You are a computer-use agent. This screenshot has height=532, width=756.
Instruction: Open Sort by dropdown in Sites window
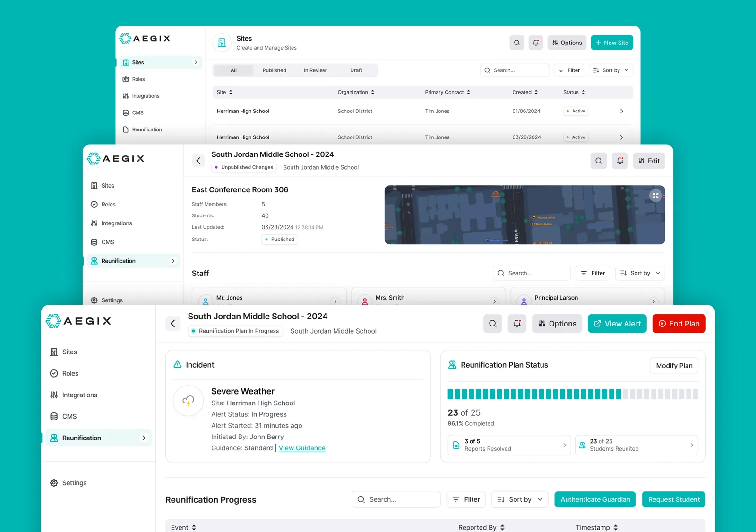[611, 70]
